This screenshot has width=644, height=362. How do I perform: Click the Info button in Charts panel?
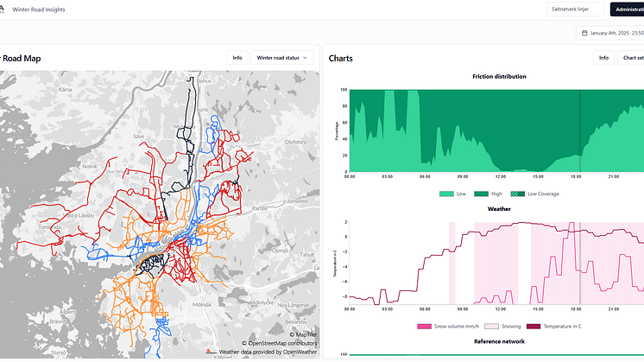click(x=603, y=58)
